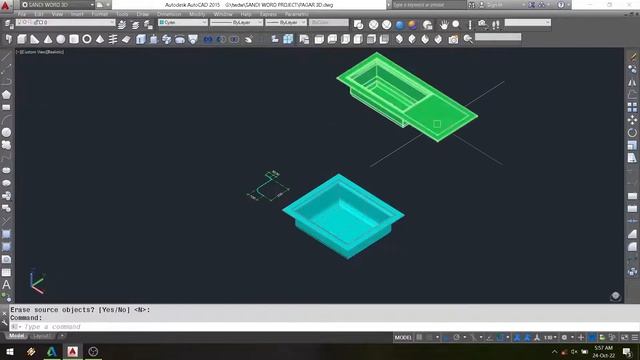Choose the SW Isometric view icon
Viewport: 640px width, 360px height.
[400, 39]
